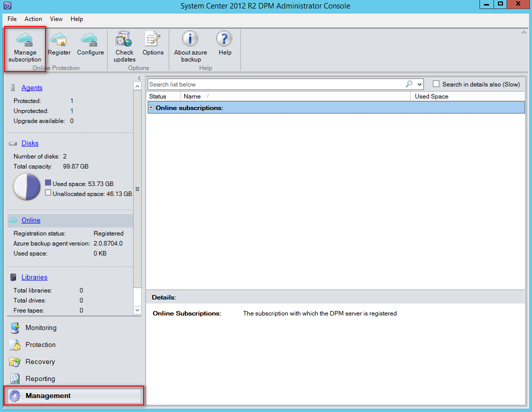Open the Agents link
This screenshot has width=532, height=412.
coord(32,88)
